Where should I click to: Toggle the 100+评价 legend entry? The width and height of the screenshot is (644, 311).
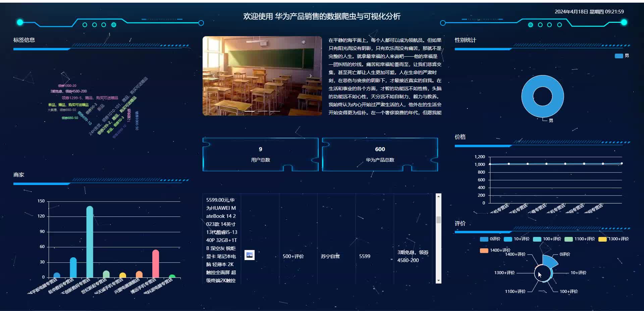click(x=547, y=239)
